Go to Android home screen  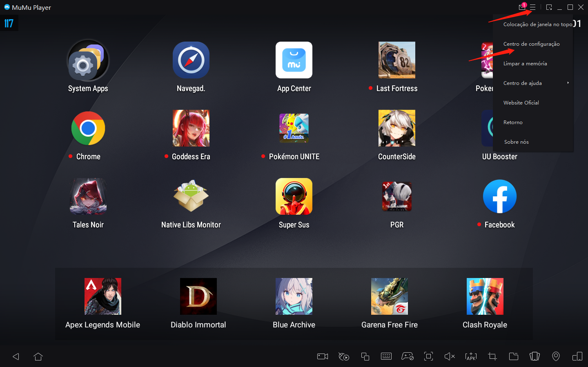tap(38, 356)
